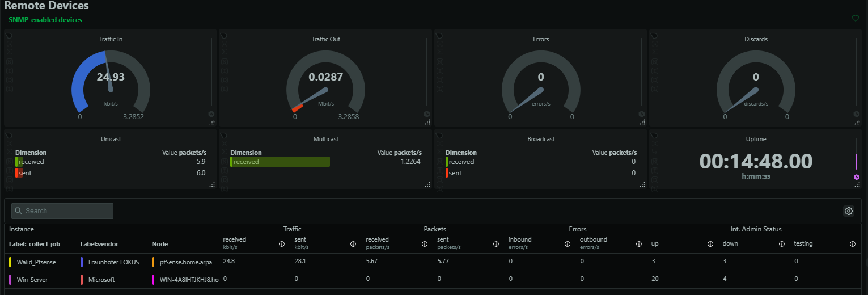
Task: Click sent dimension in Broadcast card
Action: coord(455,173)
